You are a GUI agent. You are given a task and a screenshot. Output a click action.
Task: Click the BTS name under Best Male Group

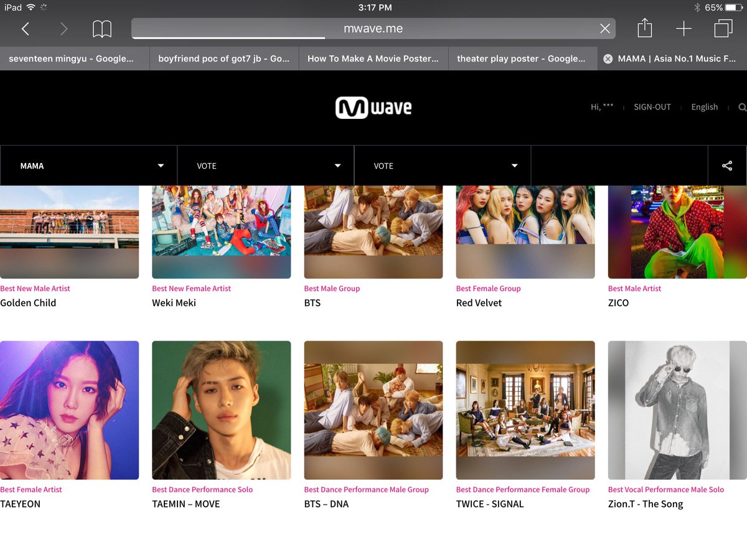pyautogui.click(x=312, y=303)
